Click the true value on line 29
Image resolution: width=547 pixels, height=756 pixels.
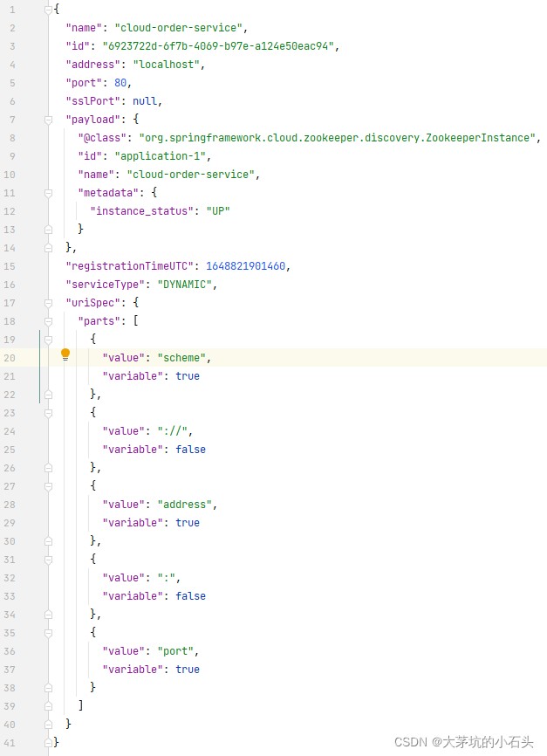pos(188,523)
